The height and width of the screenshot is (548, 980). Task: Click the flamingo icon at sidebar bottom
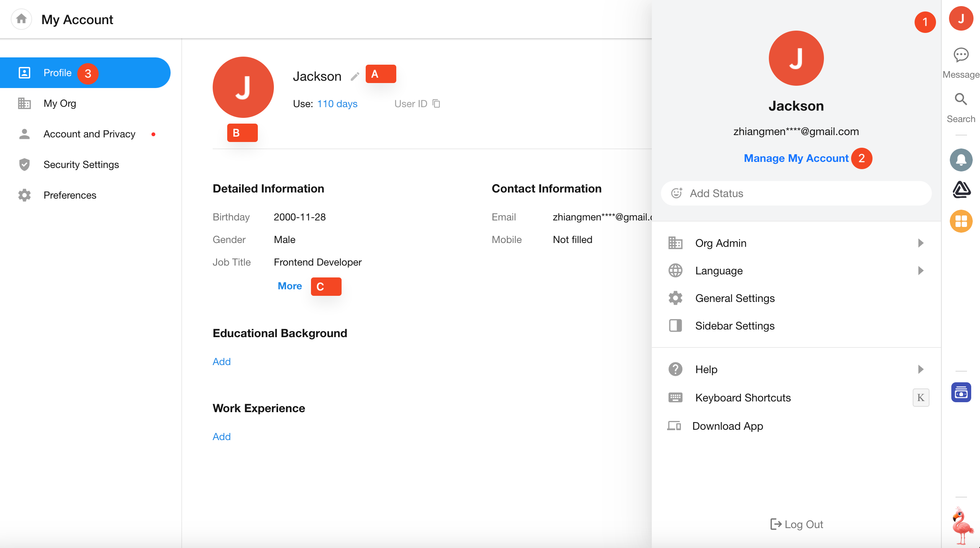(962, 525)
